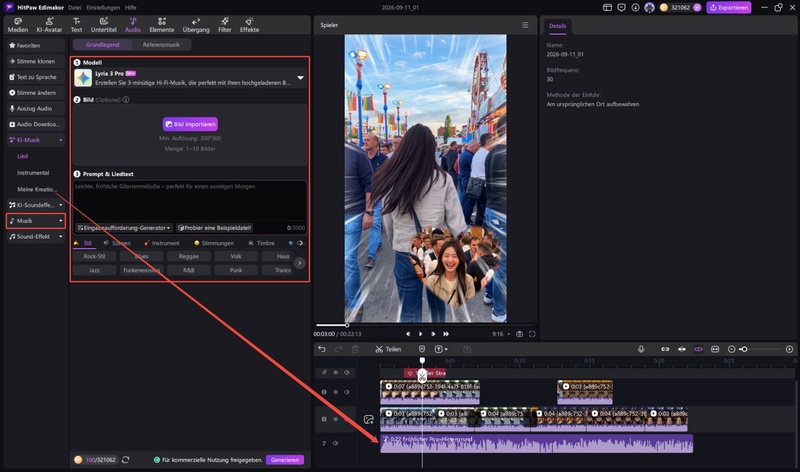Image resolution: width=800 pixels, height=472 pixels.
Task: Expand the Sound-Effekt section
Action: pos(61,237)
